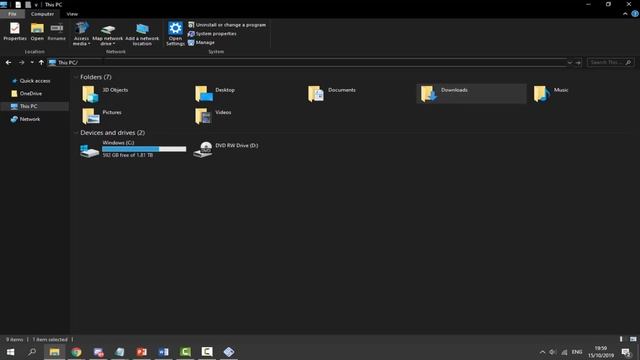Collapse the Folders (7) group
Viewport: 640px width, 360px height.
coord(76,77)
